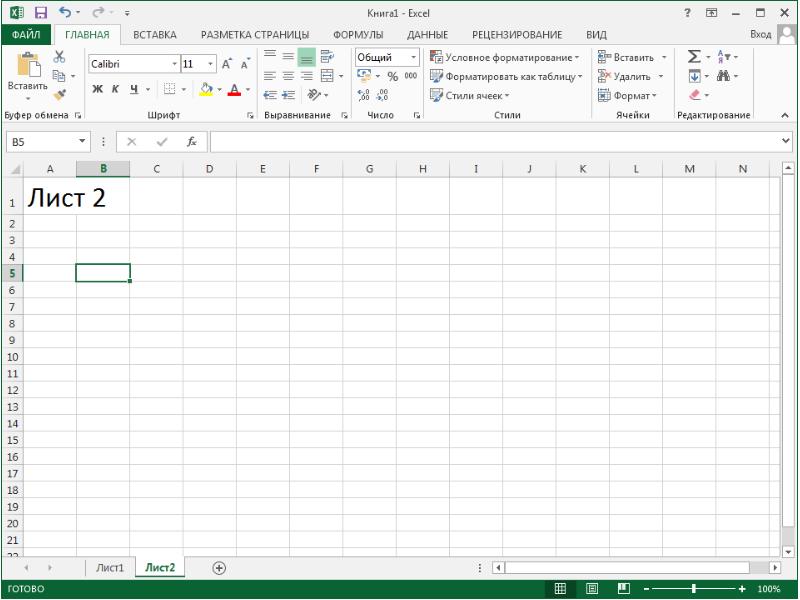
Task: Toggle bold Ж formatting
Action: (97, 89)
